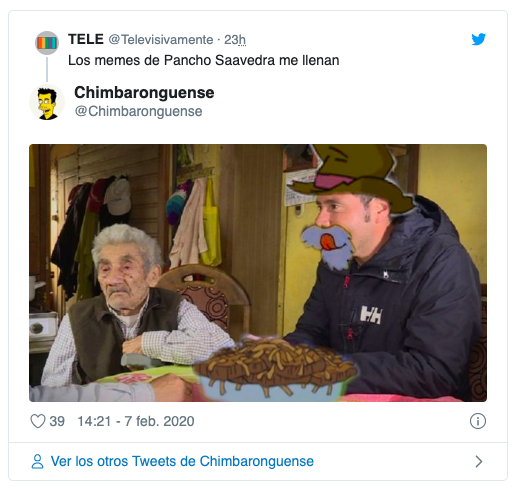Open Chimbaronguense's cartoon profile avatar
Image resolution: width=516 pixels, height=492 pixels.
[x=47, y=102]
